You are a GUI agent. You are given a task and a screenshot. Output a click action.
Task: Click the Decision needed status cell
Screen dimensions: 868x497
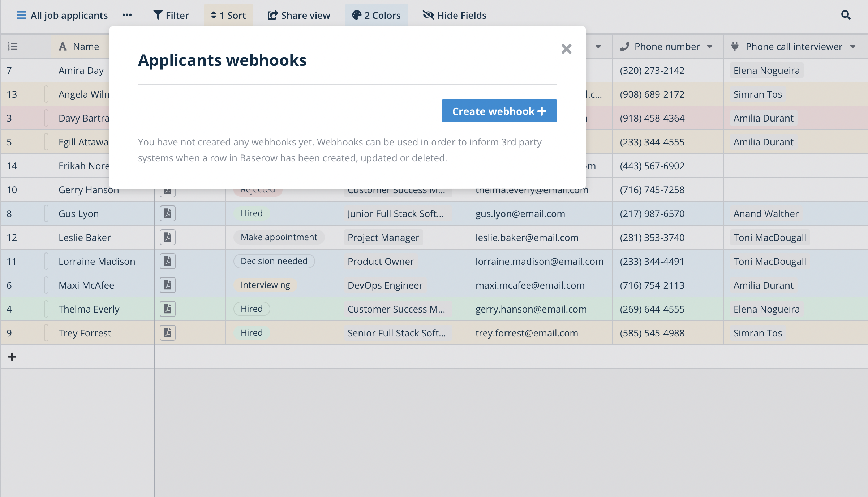click(x=274, y=261)
